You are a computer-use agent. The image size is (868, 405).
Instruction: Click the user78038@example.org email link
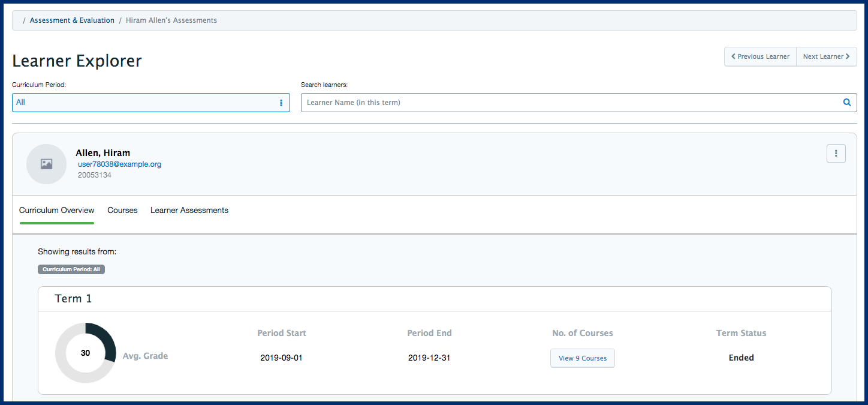(x=119, y=164)
